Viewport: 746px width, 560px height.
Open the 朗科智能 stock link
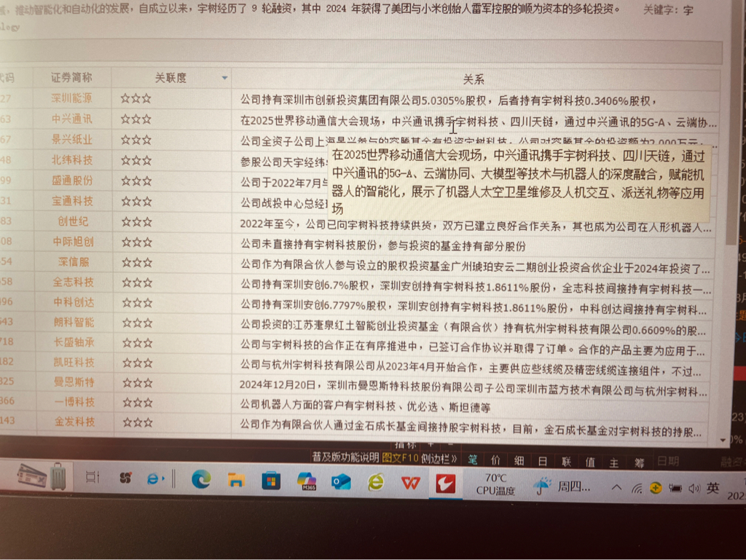(74, 323)
